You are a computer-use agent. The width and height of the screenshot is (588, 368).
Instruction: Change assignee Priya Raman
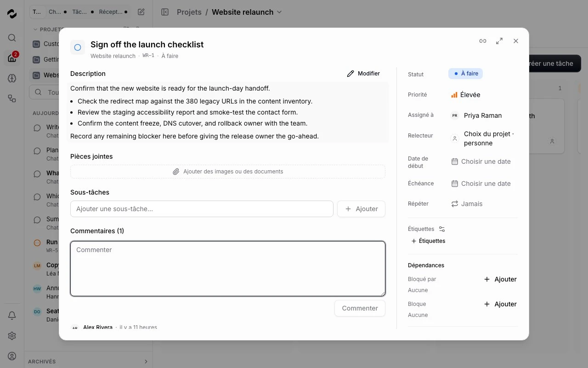point(476,115)
